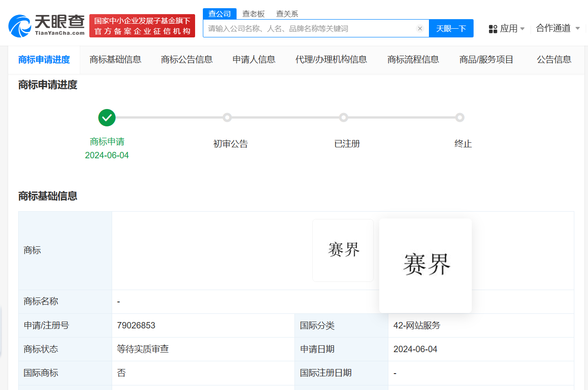The height and width of the screenshot is (390, 588).
Task: Click the trademark progress timeline bar
Action: coord(283,117)
